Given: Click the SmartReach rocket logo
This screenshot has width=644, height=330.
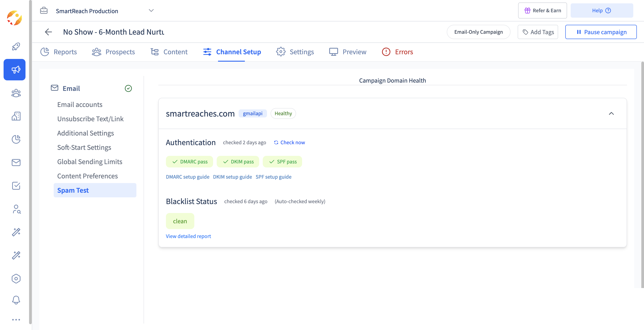Looking at the screenshot, I should (x=15, y=18).
